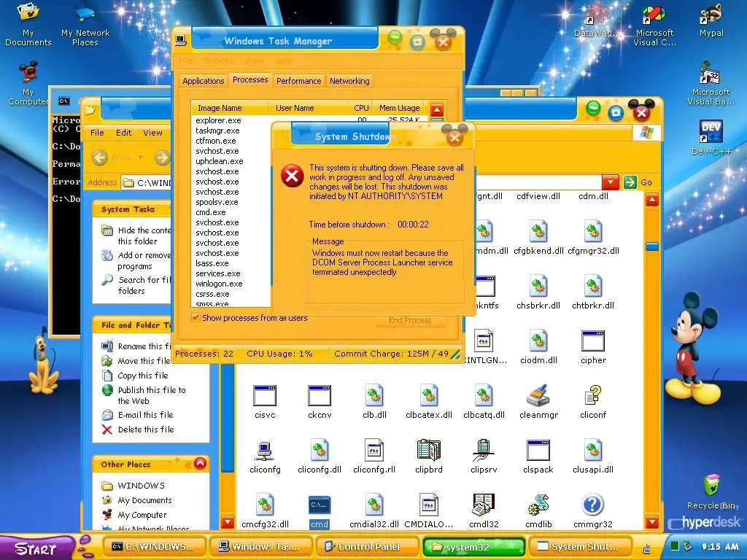Select the cmdl32 file icon

[x=484, y=511]
